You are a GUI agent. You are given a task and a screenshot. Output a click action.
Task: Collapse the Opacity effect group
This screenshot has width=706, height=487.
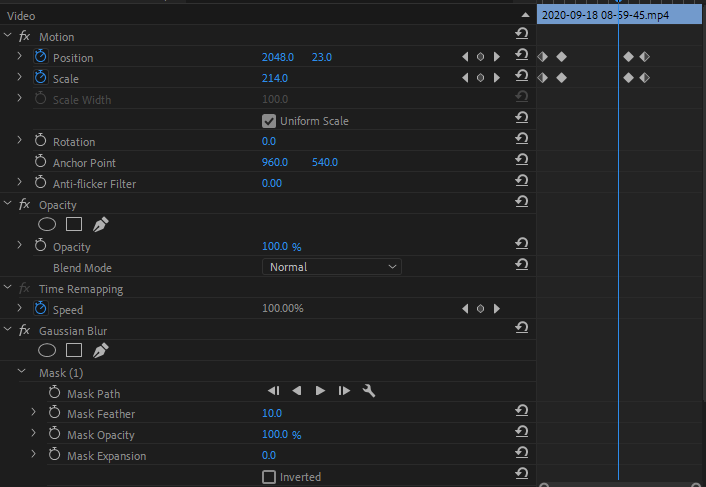[x=8, y=203]
